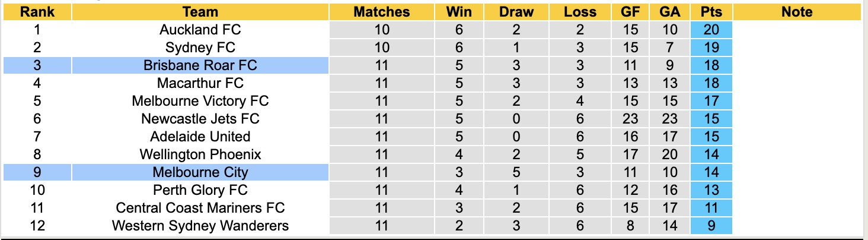Click the Pts column header

coord(711,12)
